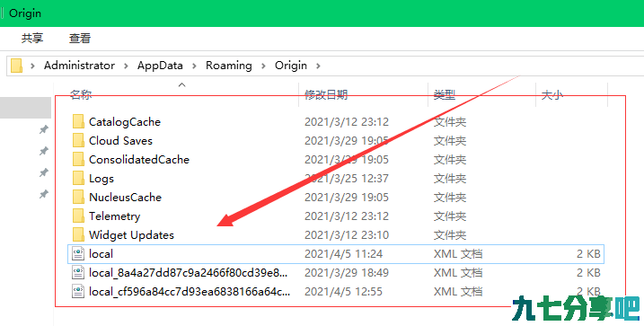Click the Origin breadcrumb segment
644x326 pixels.
(291, 66)
